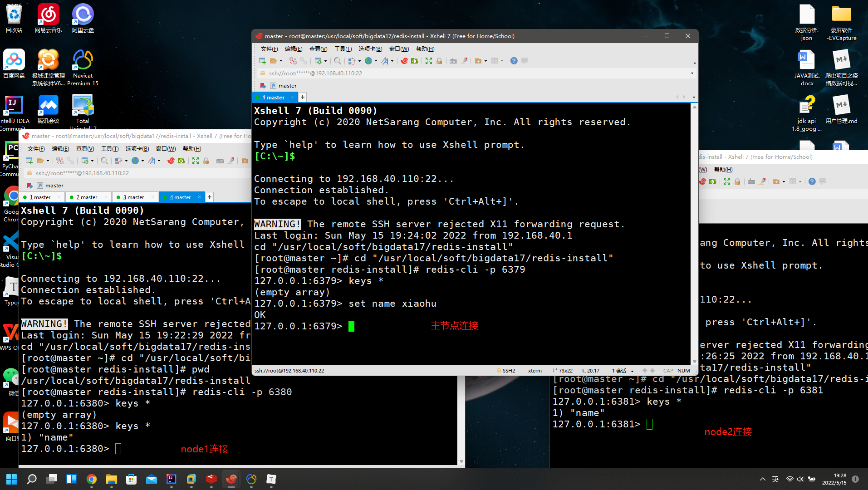Open Google Chrome from the taskbar
868x490 pixels.
(92, 479)
